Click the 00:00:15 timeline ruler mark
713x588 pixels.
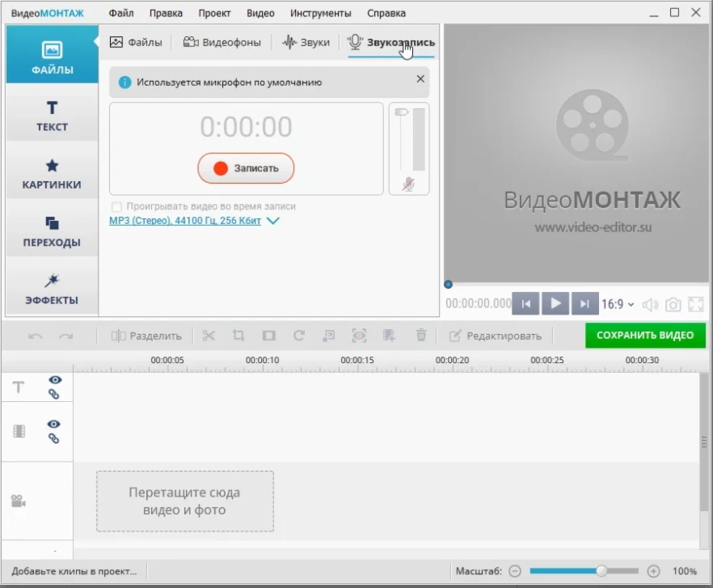click(357, 360)
